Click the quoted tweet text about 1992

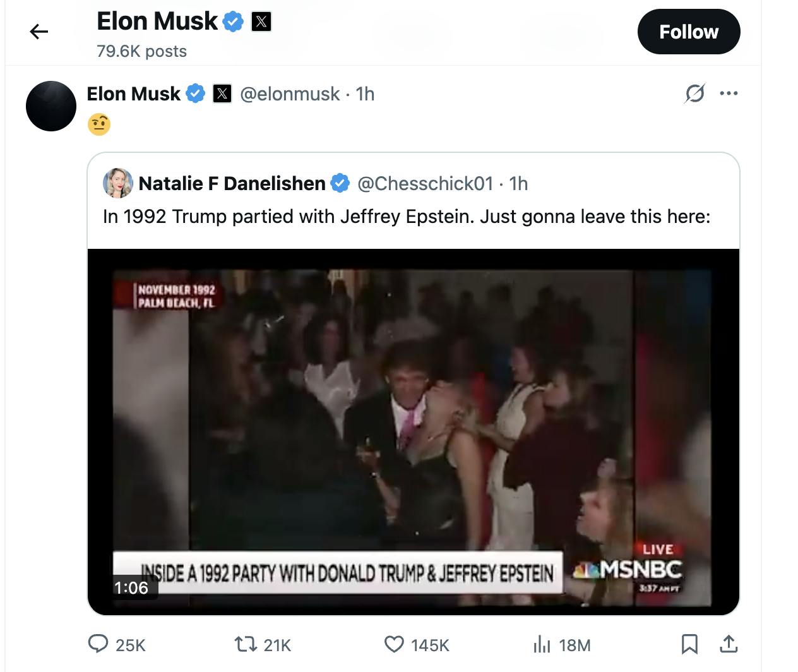(x=407, y=217)
